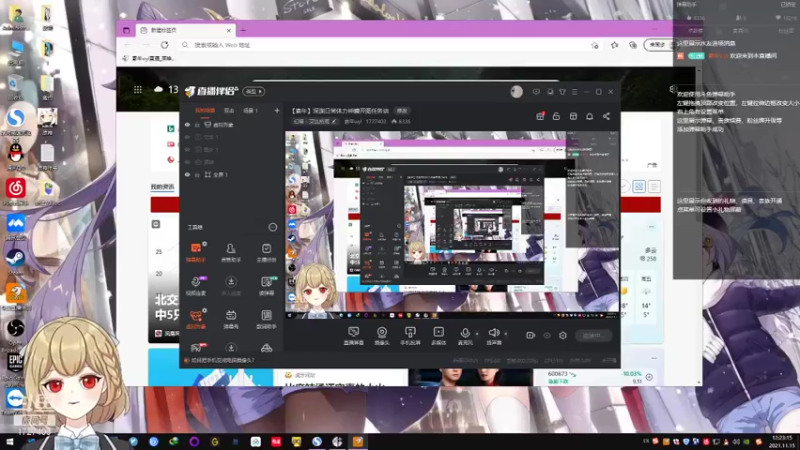Click the 修改 button next to stream title

[x=402, y=111]
